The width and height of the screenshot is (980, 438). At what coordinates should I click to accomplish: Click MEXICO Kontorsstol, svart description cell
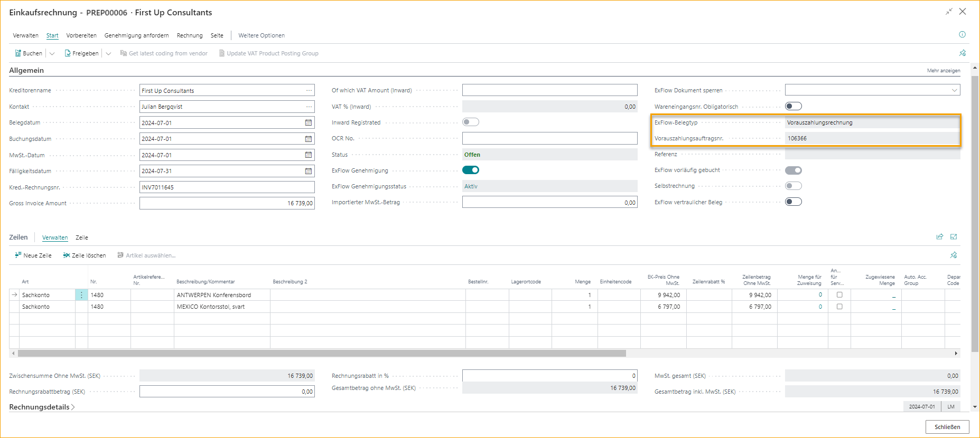point(222,307)
